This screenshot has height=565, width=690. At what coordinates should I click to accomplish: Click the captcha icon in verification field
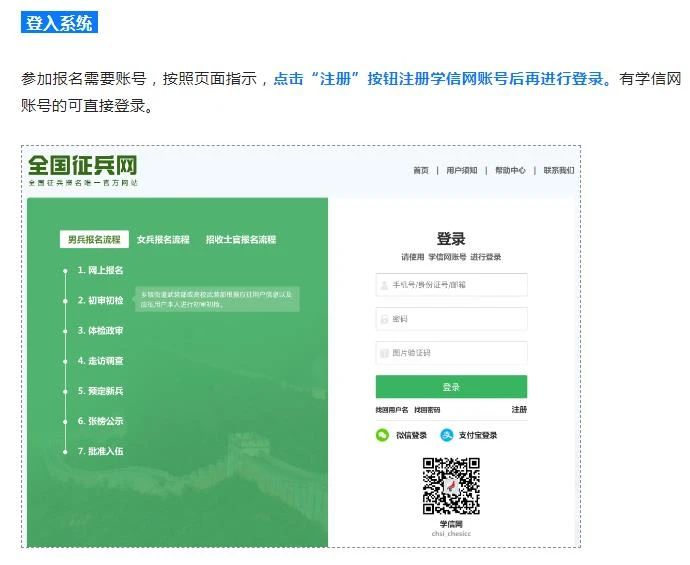click(x=384, y=353)
